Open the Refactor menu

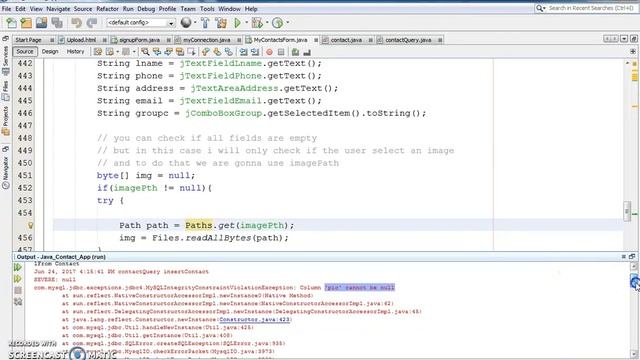107,9
